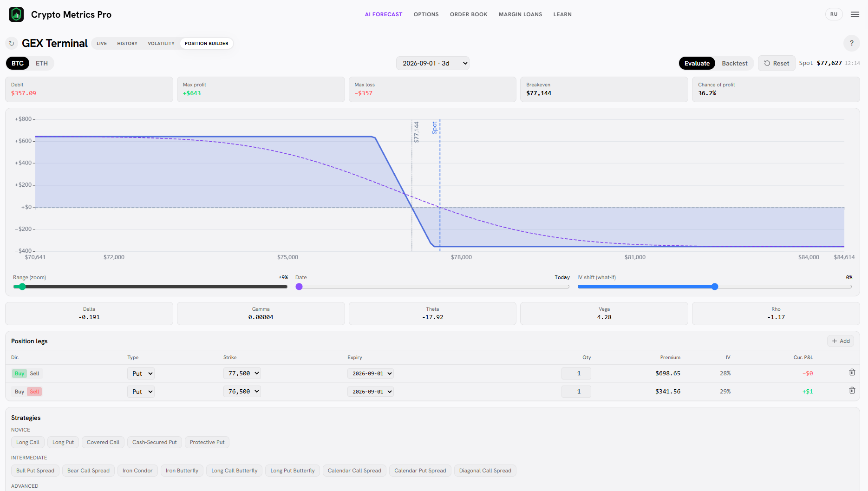The height and width of the screenshot is (491, 868).
Task: Set first leg direction to Sell
Action: [34, 373]
